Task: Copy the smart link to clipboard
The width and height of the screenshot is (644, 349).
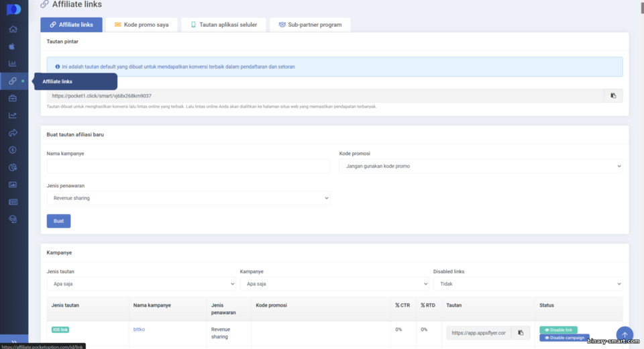Action: (613, 96)
